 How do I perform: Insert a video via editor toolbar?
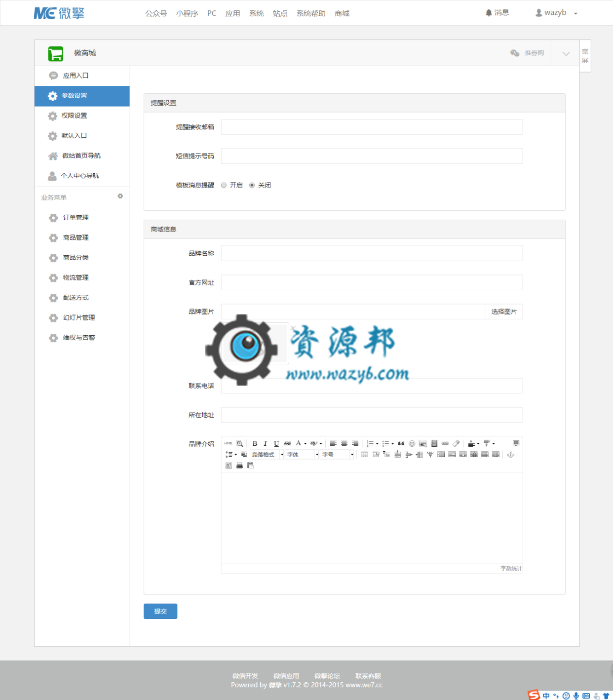(434, 443)
